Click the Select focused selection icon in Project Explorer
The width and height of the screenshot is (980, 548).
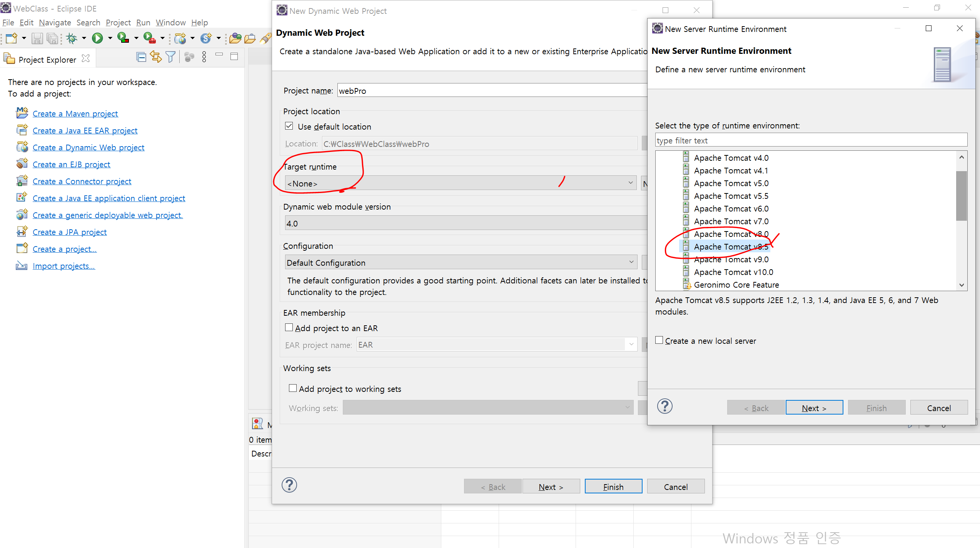coord(189,57)
